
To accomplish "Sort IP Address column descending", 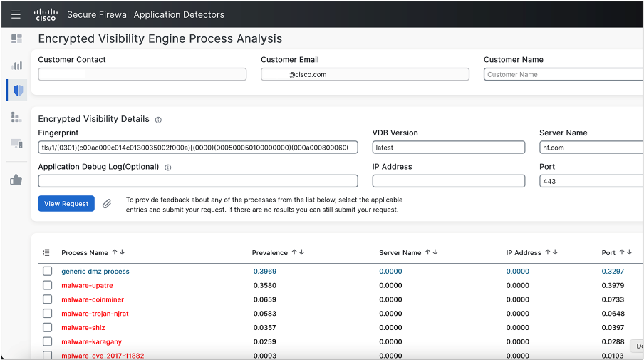I will [555, 252].
